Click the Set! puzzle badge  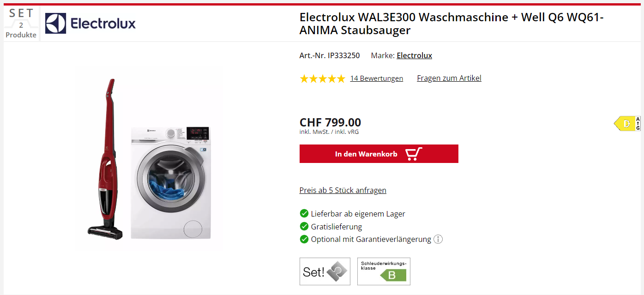click(325, 271)
